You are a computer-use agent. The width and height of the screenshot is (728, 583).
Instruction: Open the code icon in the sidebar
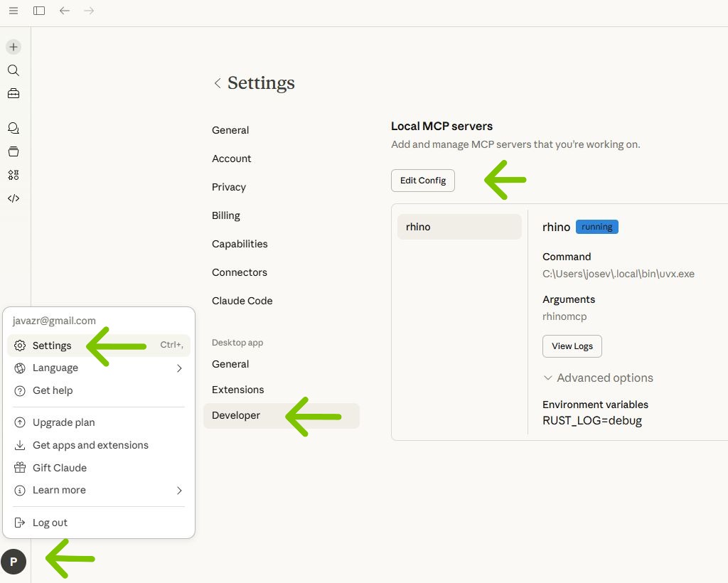click(x=13, y=198)
